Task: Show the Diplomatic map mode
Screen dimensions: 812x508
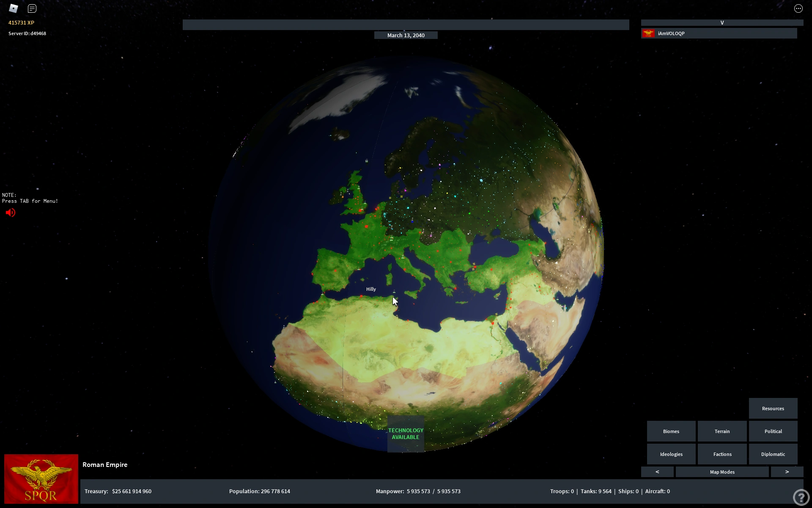Action: [x=773, y=454]
